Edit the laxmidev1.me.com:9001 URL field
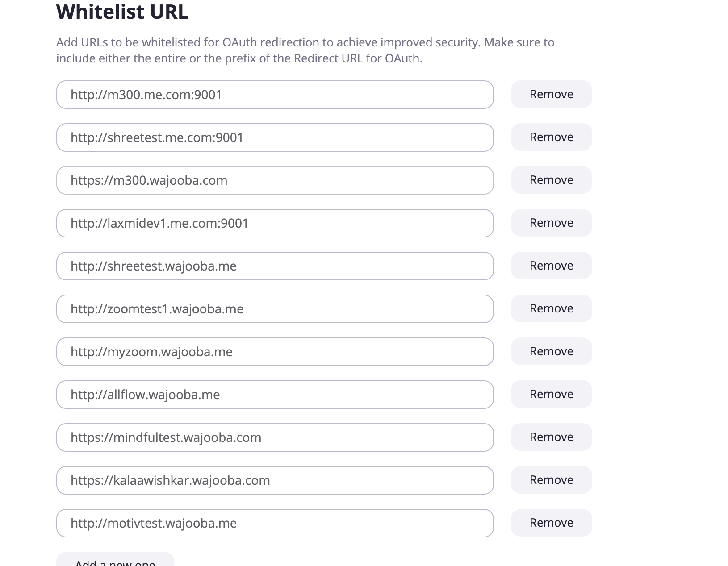 pyautogui.click(x=275, y=223)
